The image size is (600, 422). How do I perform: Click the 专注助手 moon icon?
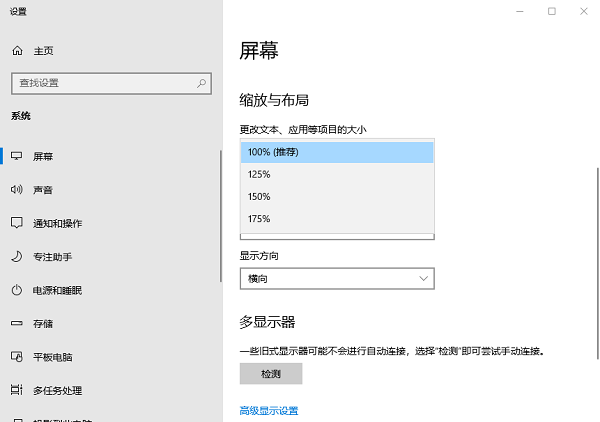pyautogui.click(x=16, y=257)
